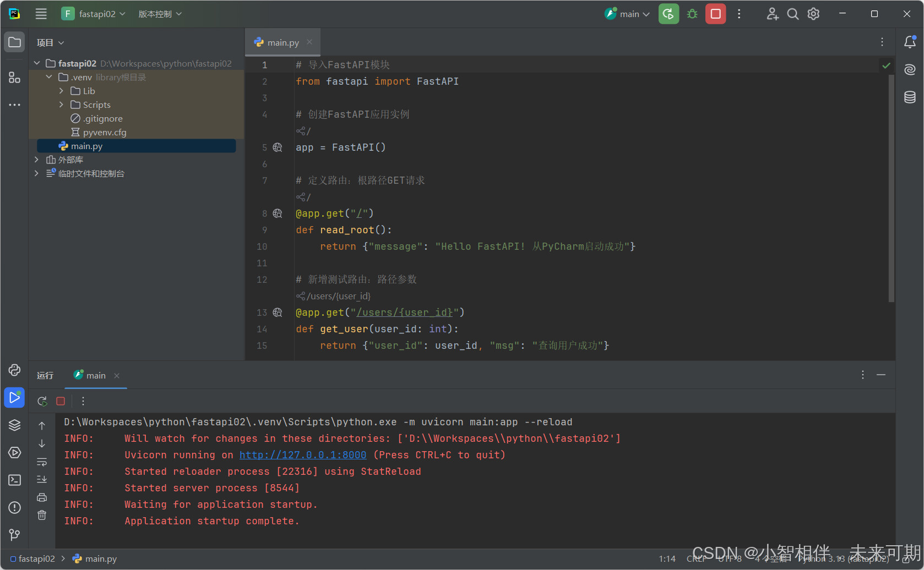This screenshot has height=570, width=924.
Task: Expand the Lib folder
Action: pyautogui.click(x=61, y=91)
